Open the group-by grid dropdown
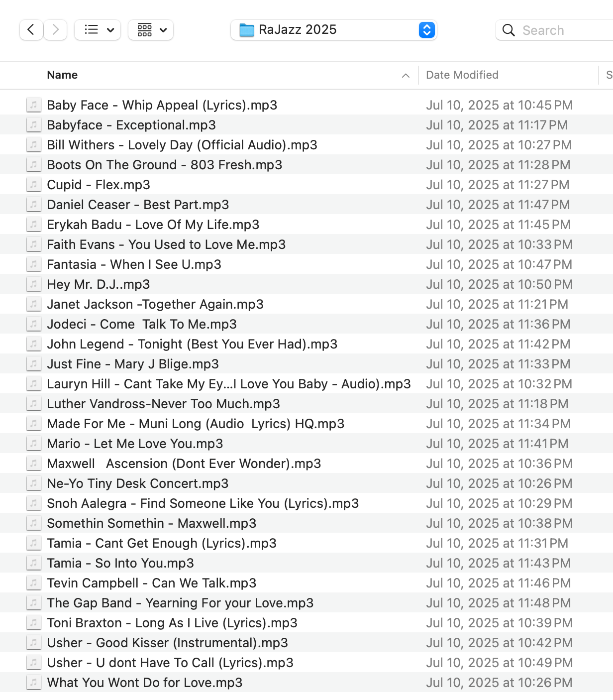Image resolution: width=613 pixels, height=700 pixels. coord(151,30)
